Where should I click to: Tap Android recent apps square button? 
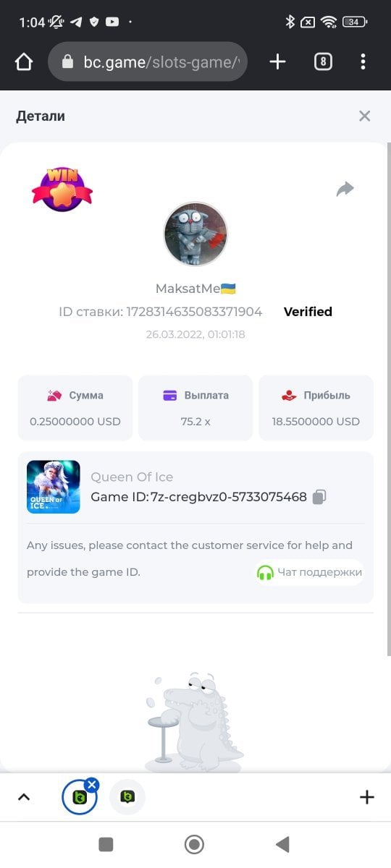[x=106, y=844]
